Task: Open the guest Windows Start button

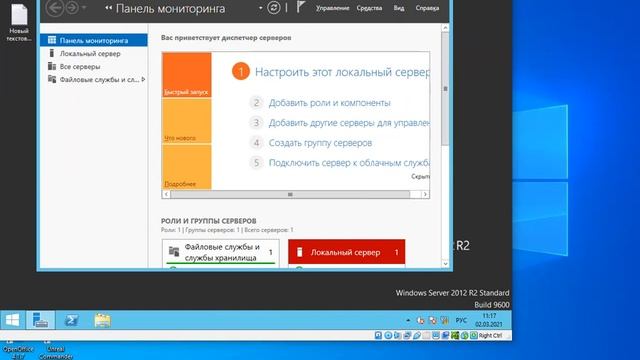Action: tap(12, 320)
